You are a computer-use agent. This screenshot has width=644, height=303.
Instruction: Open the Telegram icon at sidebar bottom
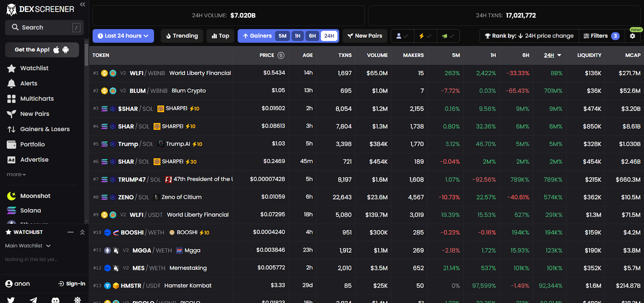(x=33, y=300)
